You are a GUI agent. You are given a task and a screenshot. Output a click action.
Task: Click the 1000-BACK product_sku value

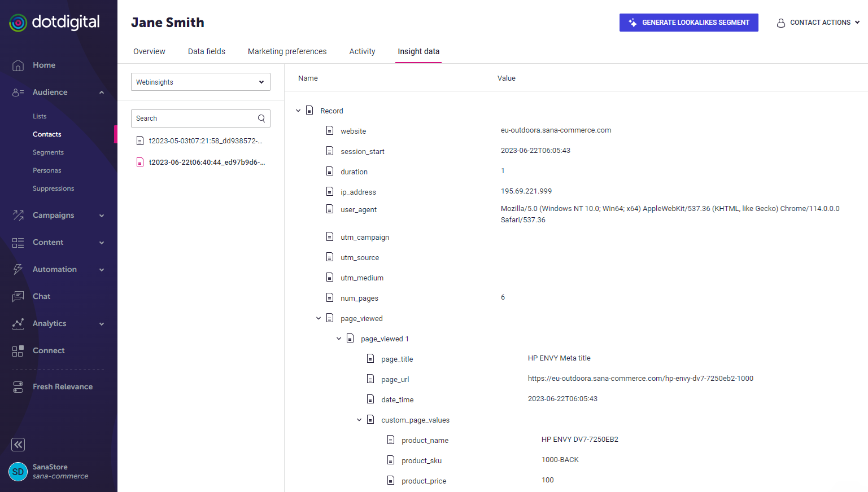(560, 460)
